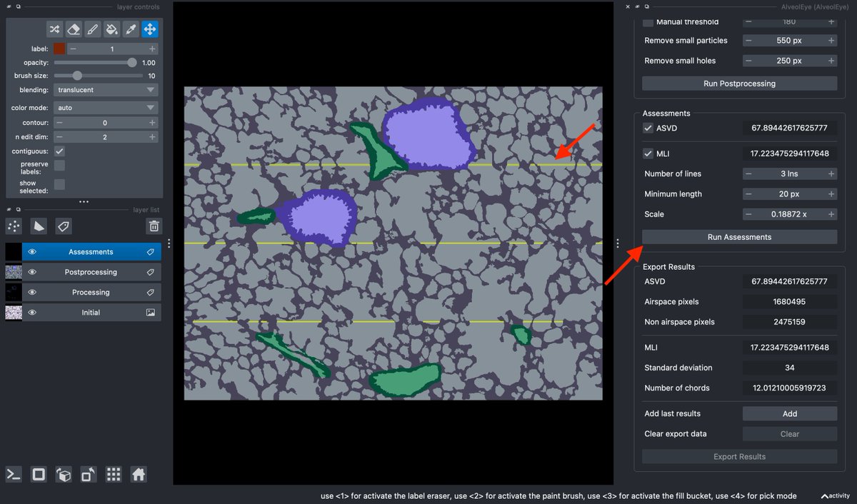Decrease n edit dim value
The width and height of the screenshot is (857, 504).
click(x=60, y=137)
